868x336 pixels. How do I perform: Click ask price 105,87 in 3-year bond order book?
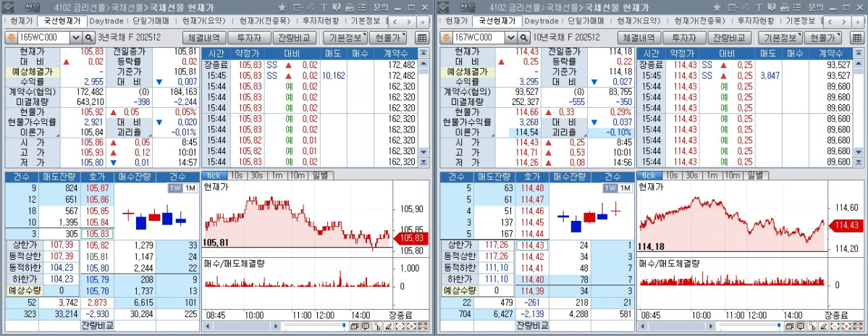click(97, 189)
